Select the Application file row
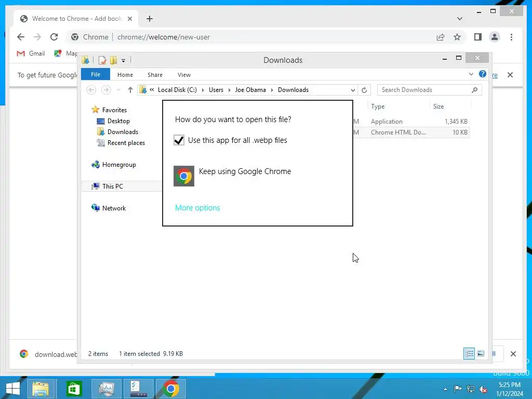The height and width of the screenshot is (399, 532). coord(411,122)
